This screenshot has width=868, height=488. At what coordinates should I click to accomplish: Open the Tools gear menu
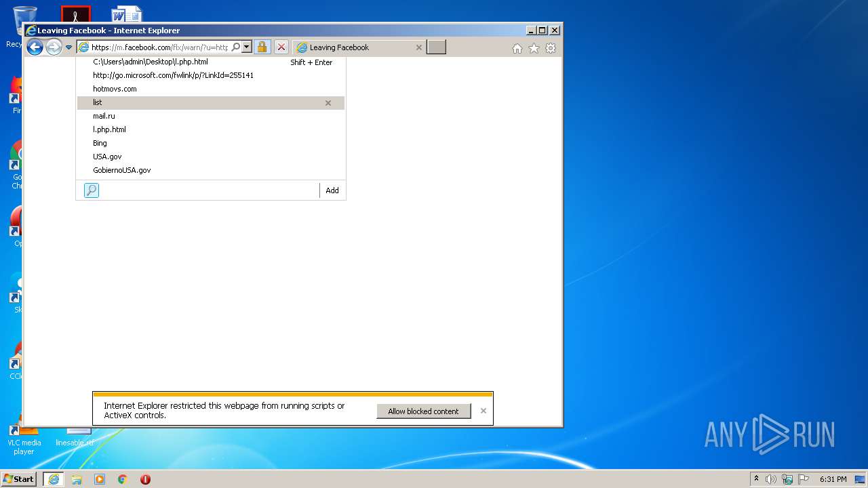(551, 48)
